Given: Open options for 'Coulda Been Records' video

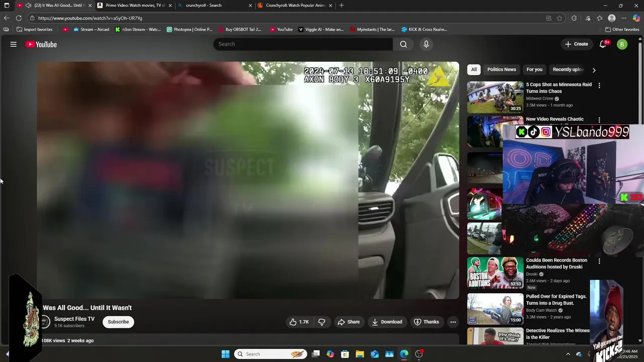Looking at the screenshot, I should [x=599, y=261].
